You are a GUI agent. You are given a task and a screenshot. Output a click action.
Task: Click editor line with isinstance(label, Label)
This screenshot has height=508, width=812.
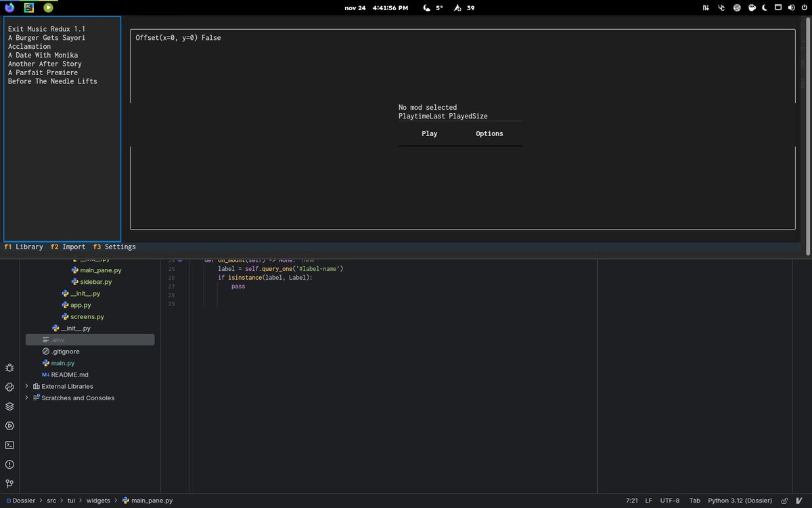tap(265, 278)
